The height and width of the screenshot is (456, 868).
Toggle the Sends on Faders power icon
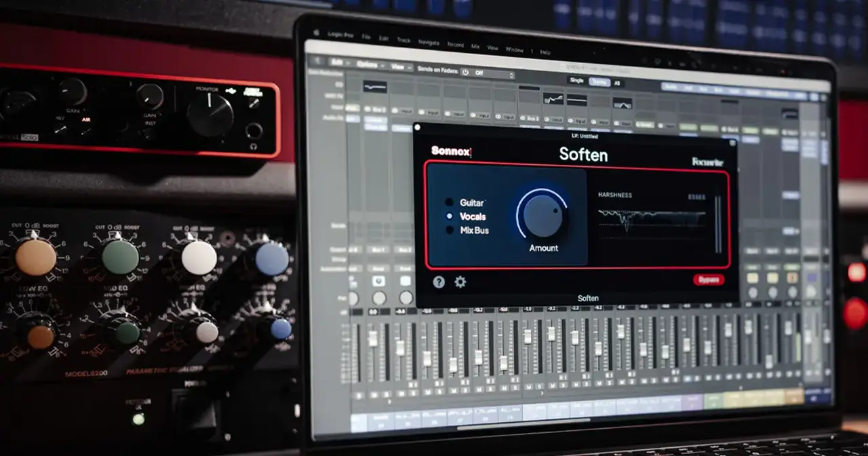click(466, 72)
